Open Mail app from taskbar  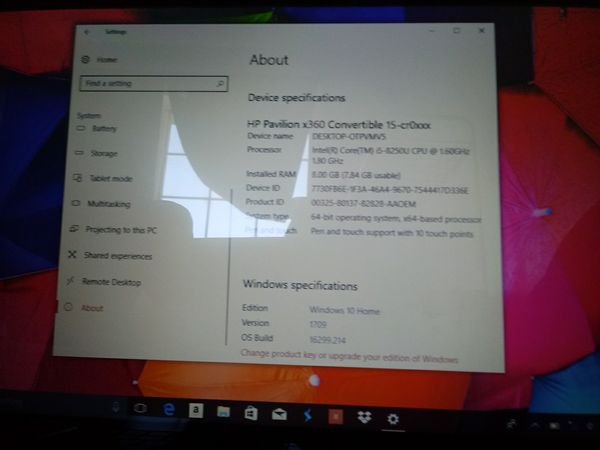coord(279,414)
